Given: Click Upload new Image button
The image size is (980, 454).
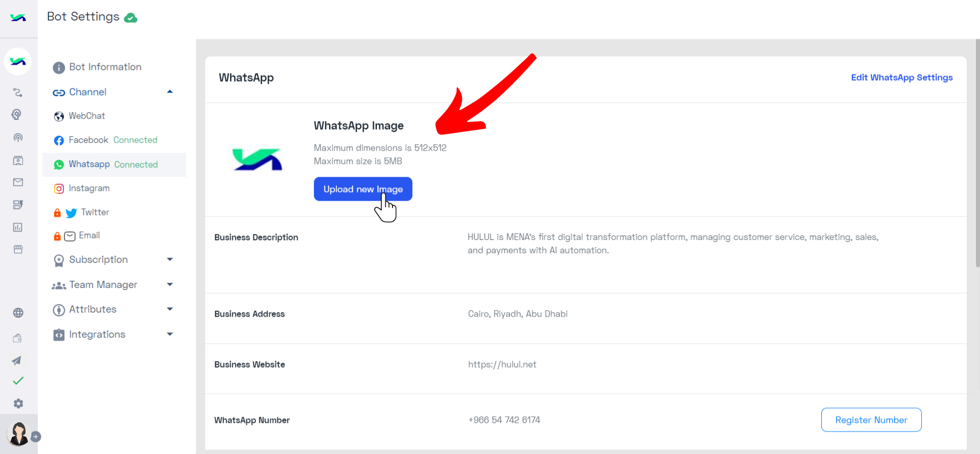Looking at the screenshot, I should (x=363, y=189).
